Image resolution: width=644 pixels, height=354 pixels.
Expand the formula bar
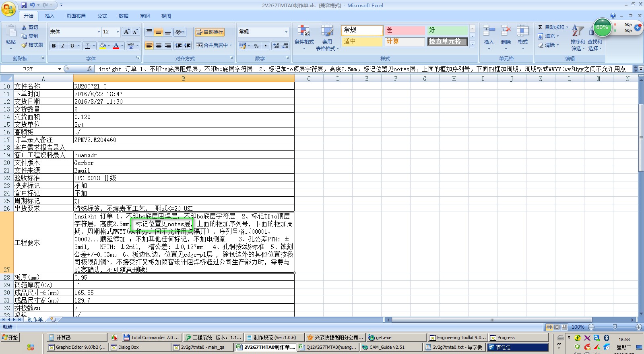(641, 69)
